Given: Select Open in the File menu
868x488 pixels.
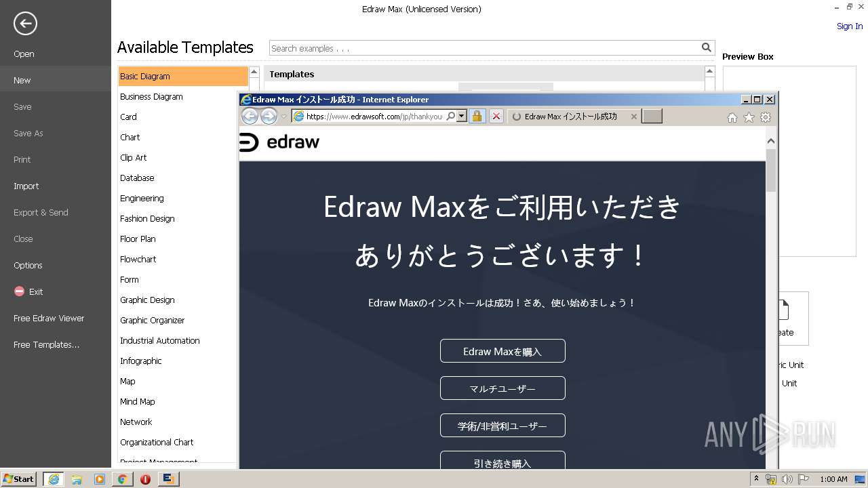Looking at the screenshot, I should click(x=24, y=54).
